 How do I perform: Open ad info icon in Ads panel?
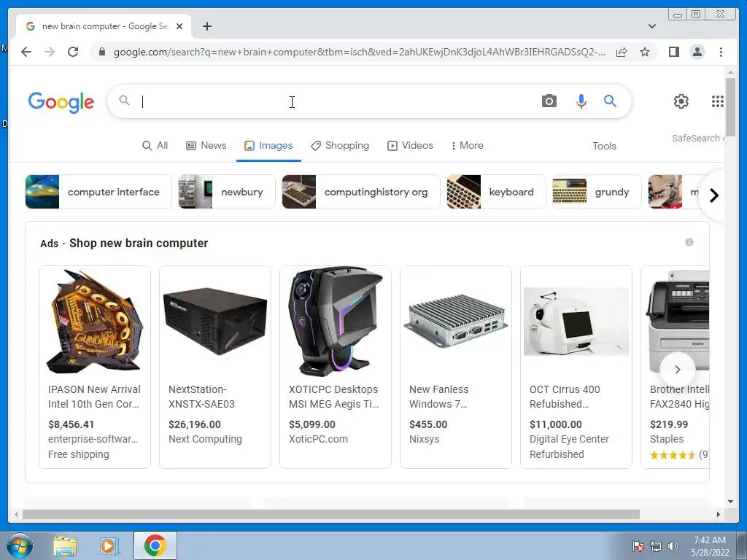[x=689, y=242]
